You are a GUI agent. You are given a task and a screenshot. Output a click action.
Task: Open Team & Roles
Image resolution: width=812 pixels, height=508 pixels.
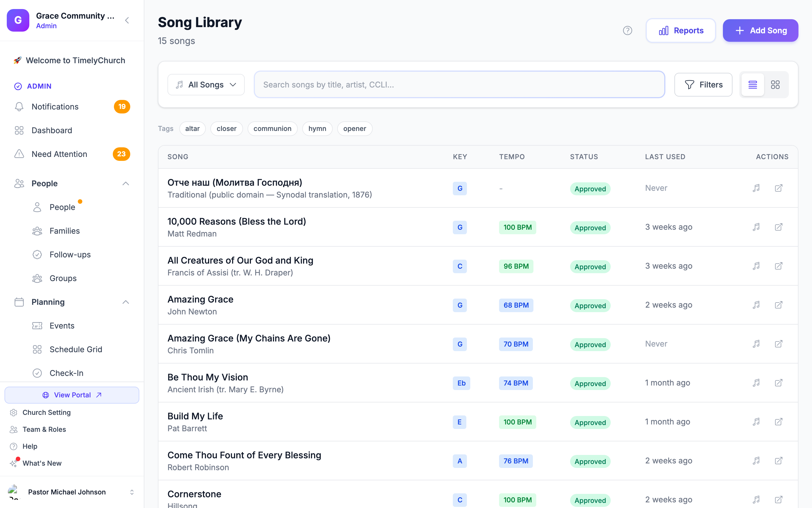pos(44,429)
